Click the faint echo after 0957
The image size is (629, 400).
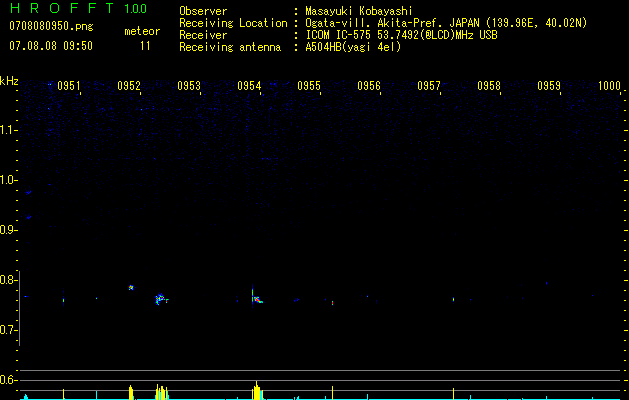(453, 299)
